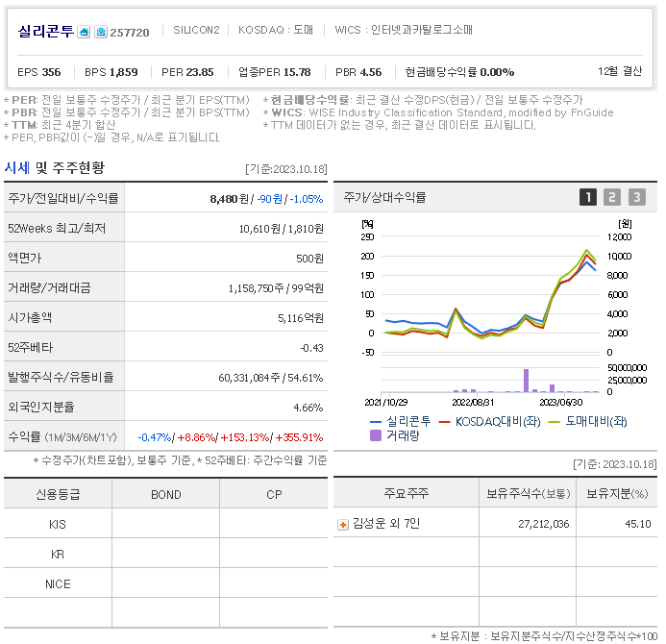Click the PBR 4.56 value

coord(358,72)
